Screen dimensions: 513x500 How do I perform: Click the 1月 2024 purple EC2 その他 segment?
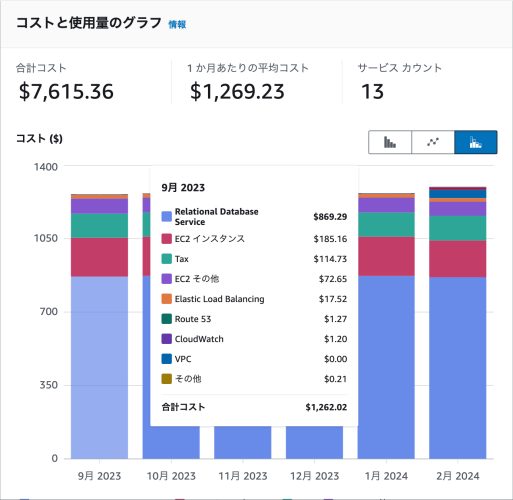386,205
